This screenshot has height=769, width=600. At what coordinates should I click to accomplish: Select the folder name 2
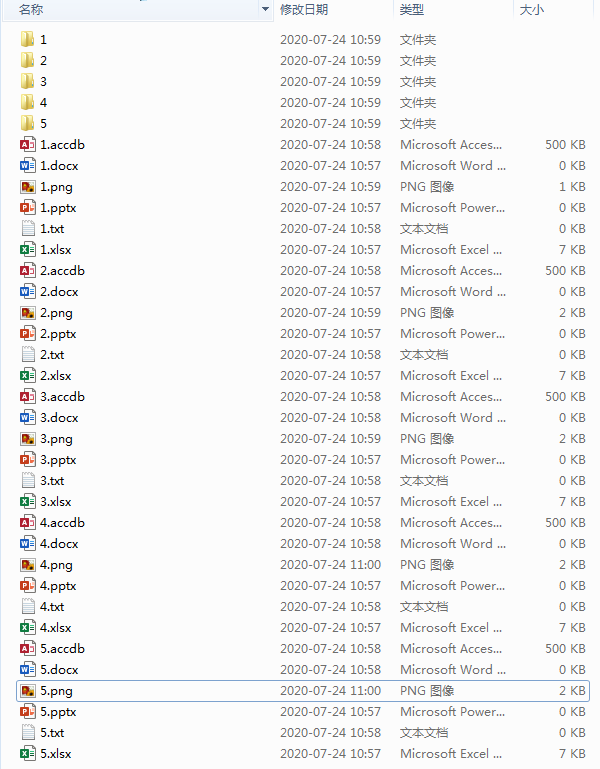click(44, 60)
